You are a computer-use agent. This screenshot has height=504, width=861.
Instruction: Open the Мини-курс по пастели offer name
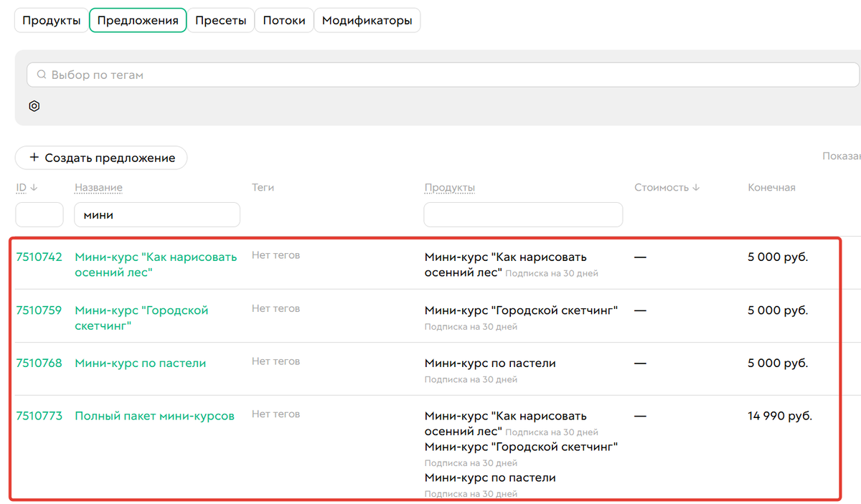[140, 363]
